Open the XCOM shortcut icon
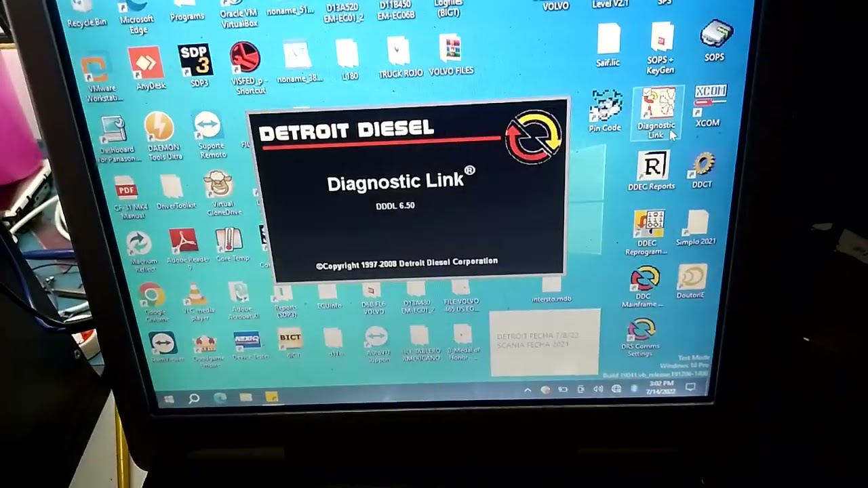This screenshot has width=868, height=488. click(709, 106)
